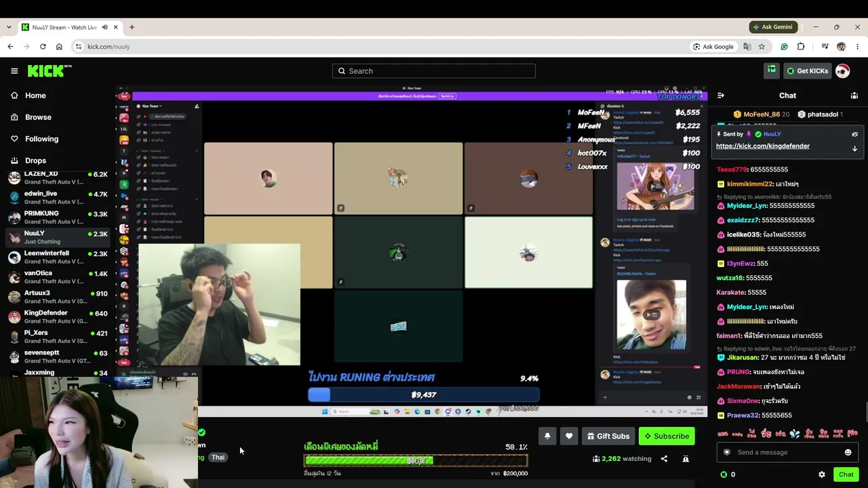Reload the browser page
The image size is (868, 488).
43,47
